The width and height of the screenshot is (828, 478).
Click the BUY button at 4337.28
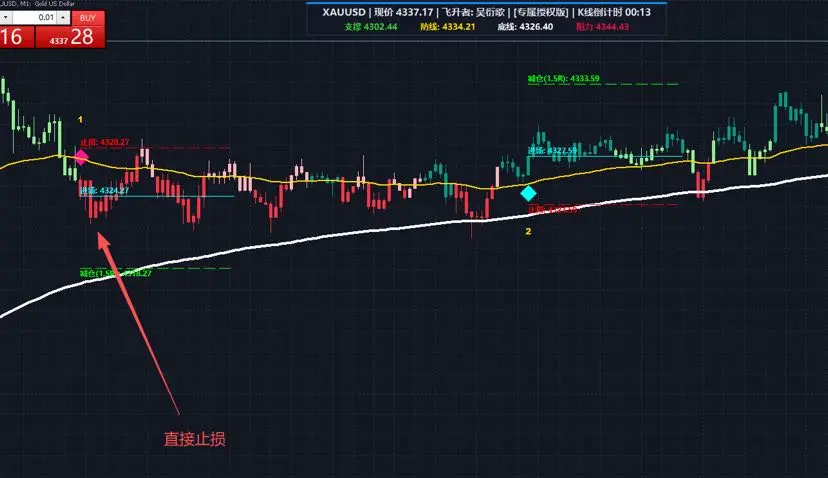pyautogui.click(x=70, y=30)
